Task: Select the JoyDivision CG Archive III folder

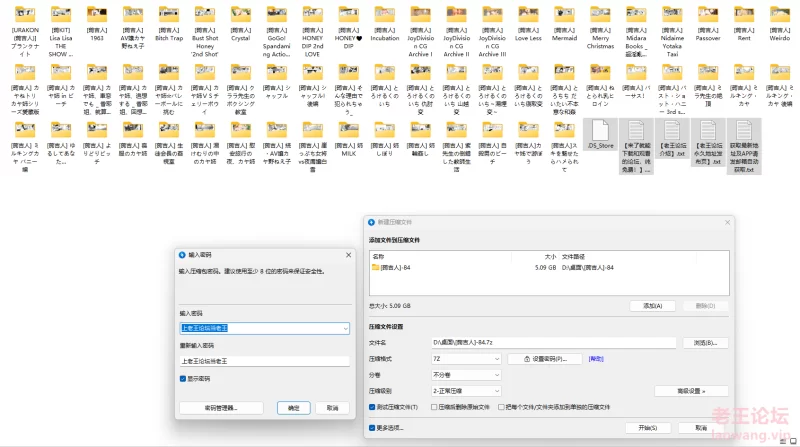Action: 492,32
